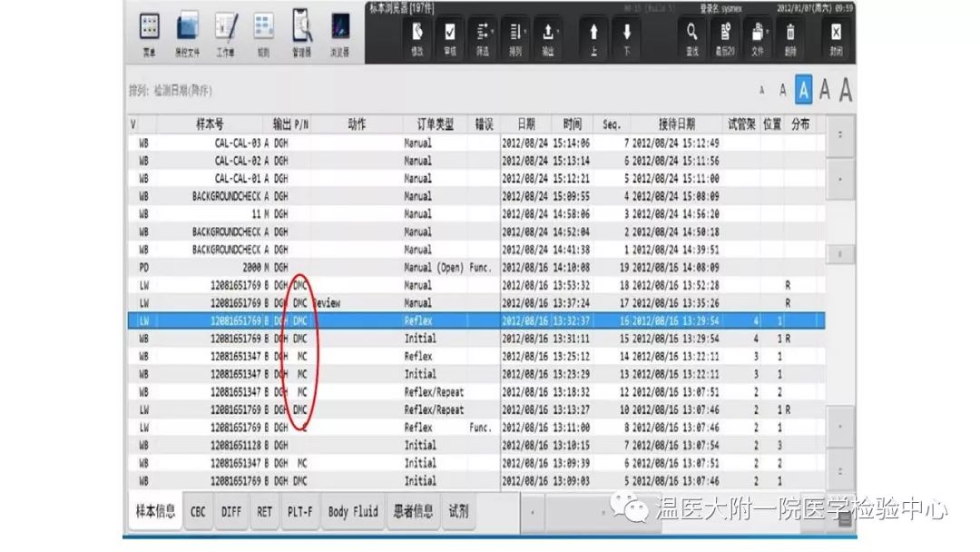Select the sample 2000 Manual (Open) row

tap(476, 268)
